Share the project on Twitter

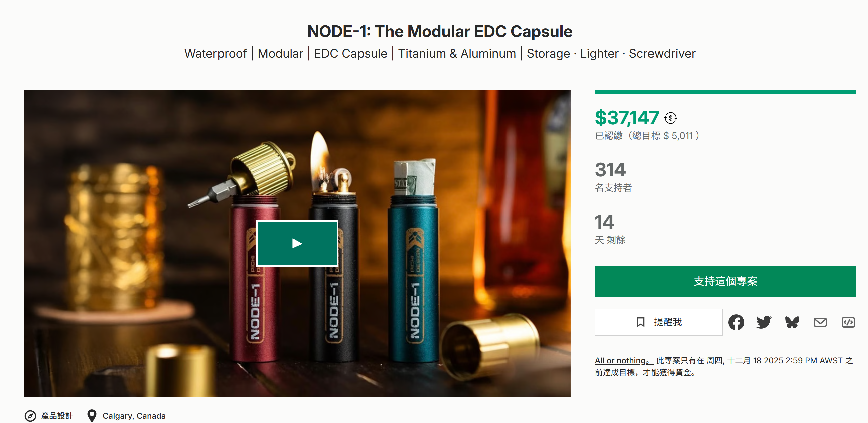[x=763, y=322]
